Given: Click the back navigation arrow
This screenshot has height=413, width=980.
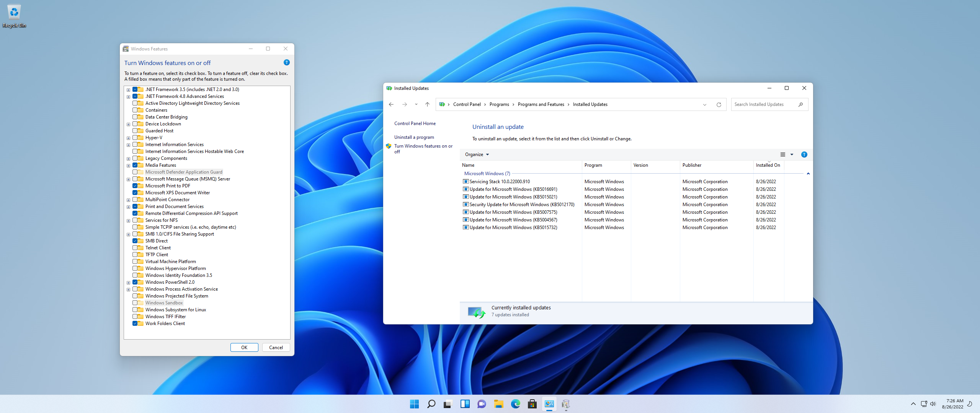Looking at the screenshot, I should coord(391,104).
